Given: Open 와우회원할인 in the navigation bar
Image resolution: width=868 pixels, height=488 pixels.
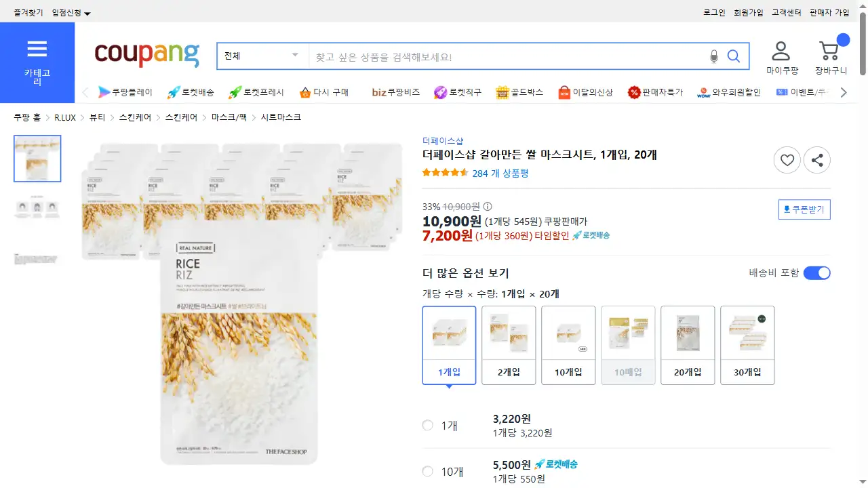Looking at the screenshot, I should [x=729, y=92].
